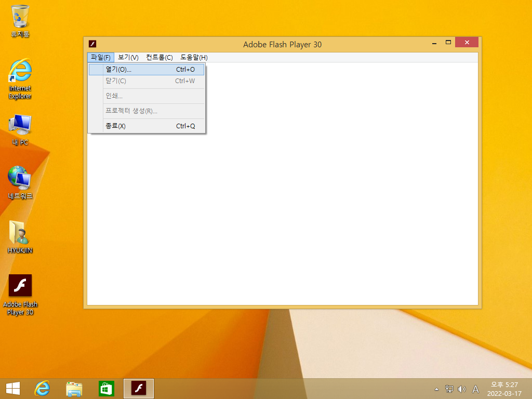Open the 파일(F) menu

[x=101, y=57]
